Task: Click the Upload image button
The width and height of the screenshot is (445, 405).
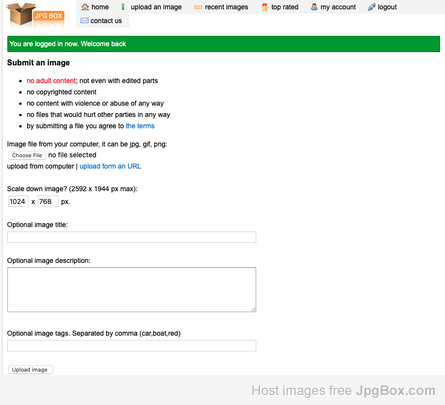Action: [x=30, y=370]
